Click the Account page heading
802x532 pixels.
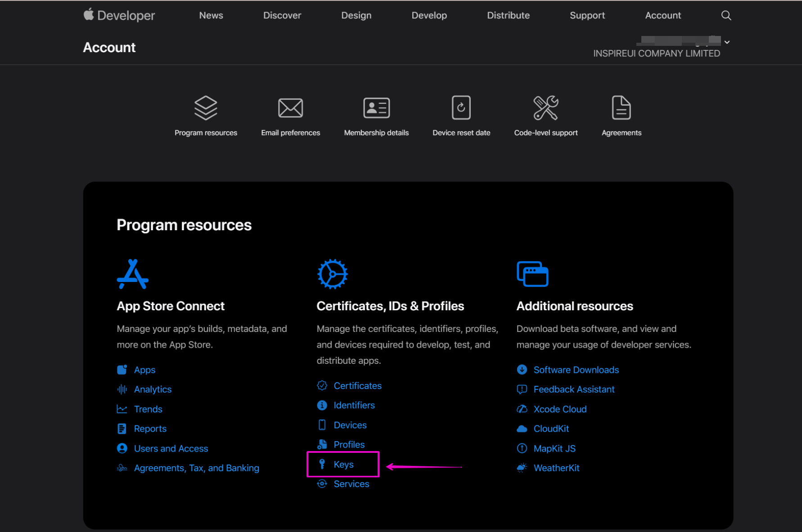tap(109, 48)
